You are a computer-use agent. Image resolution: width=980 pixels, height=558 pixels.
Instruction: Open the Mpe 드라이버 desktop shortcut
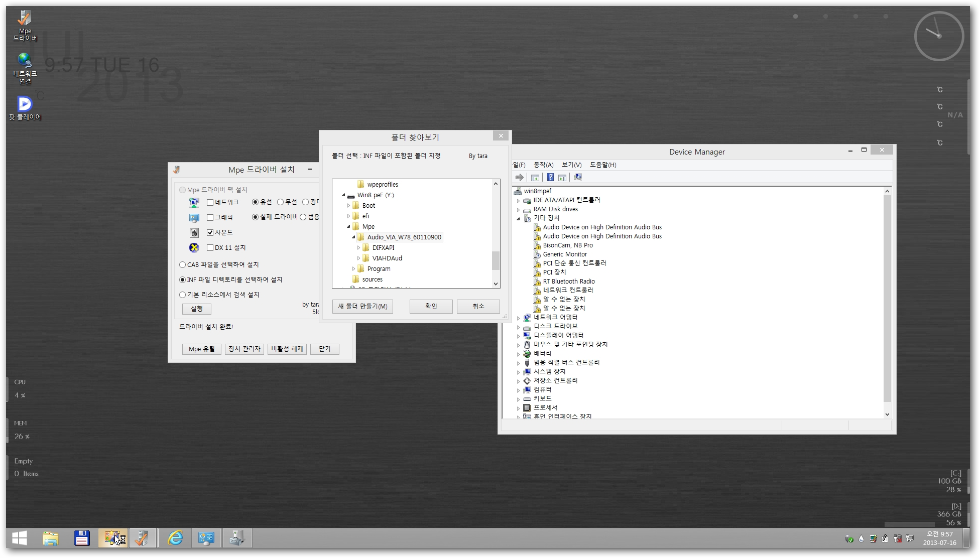click(x=25, y=26)
